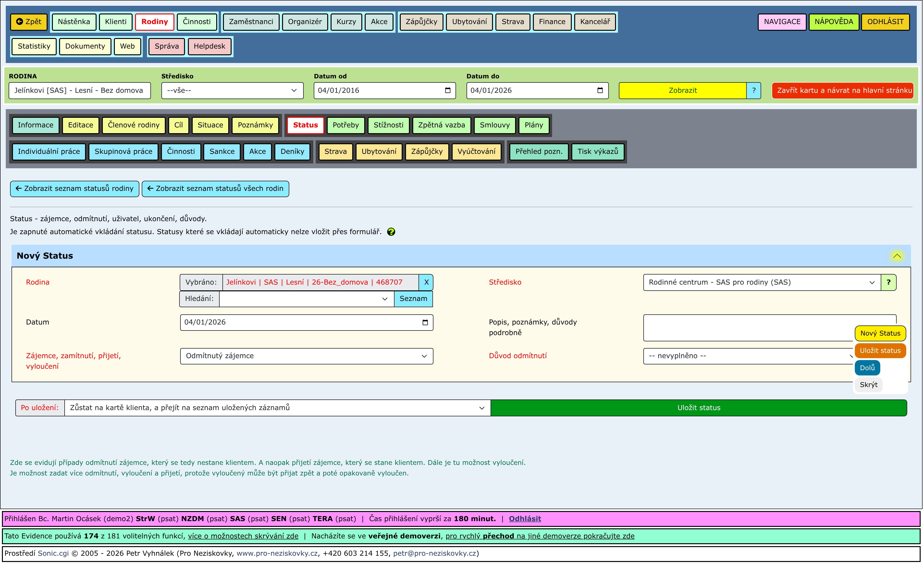Open calendar picker in Datum od field

pyautogui.click(x=448, y=90)
